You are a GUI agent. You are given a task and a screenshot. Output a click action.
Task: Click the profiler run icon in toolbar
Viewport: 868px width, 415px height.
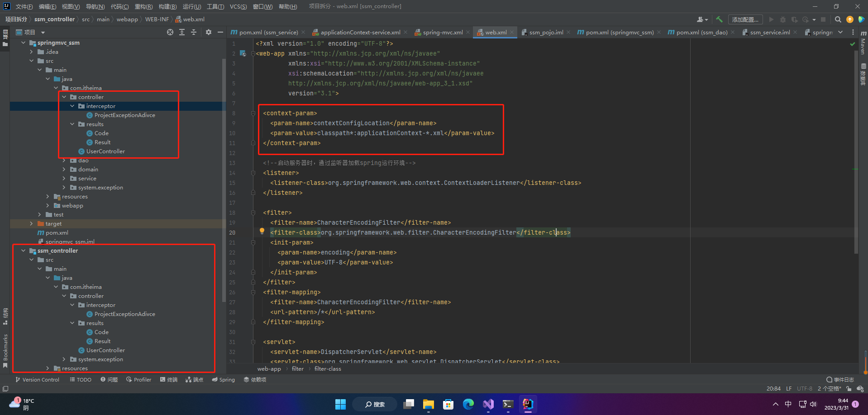coord(806,19)
